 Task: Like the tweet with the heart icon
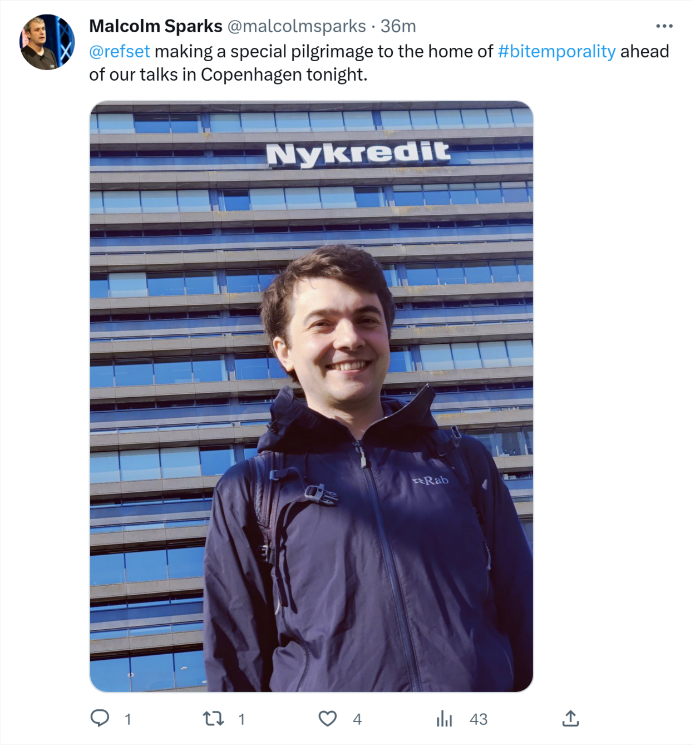click(x=328, y=719)
